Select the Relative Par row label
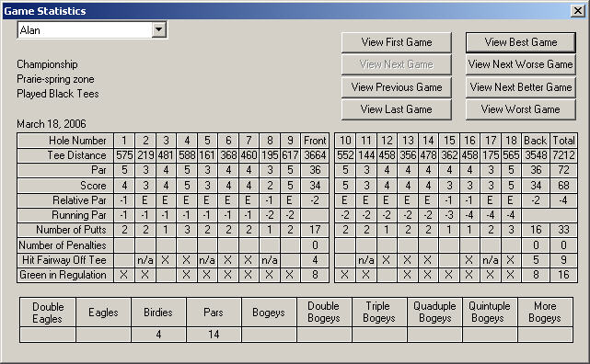The height and width of the screenshot is (364, 590). 65,200
